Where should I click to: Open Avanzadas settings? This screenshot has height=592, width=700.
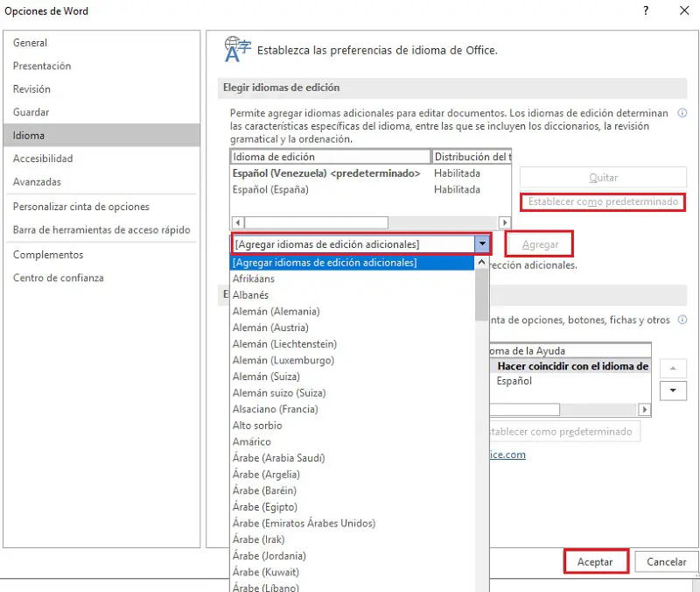click(101, 182)
